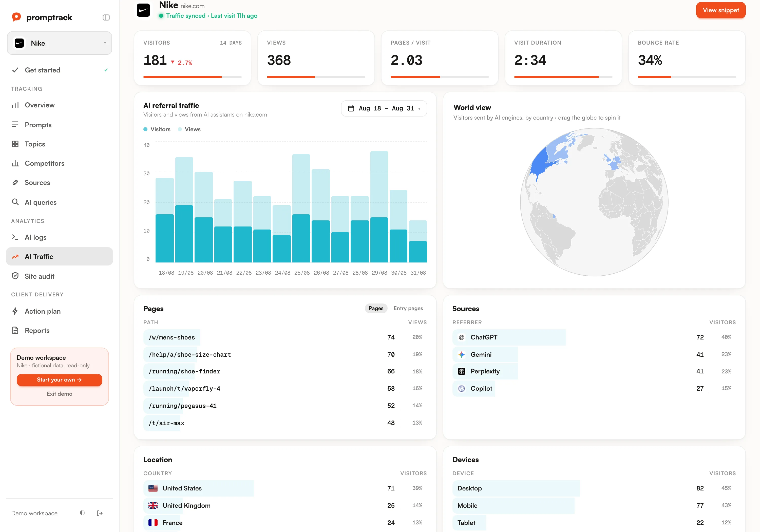Click the Demo workspace footer label
The width and height of the screenshot is (760, 532).
click(x=34, y=513)
